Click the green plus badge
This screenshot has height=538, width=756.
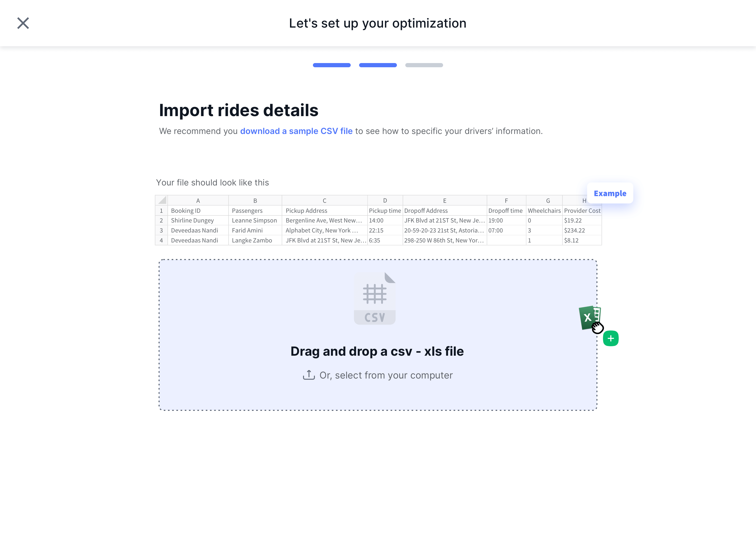(x=611, y=338)
